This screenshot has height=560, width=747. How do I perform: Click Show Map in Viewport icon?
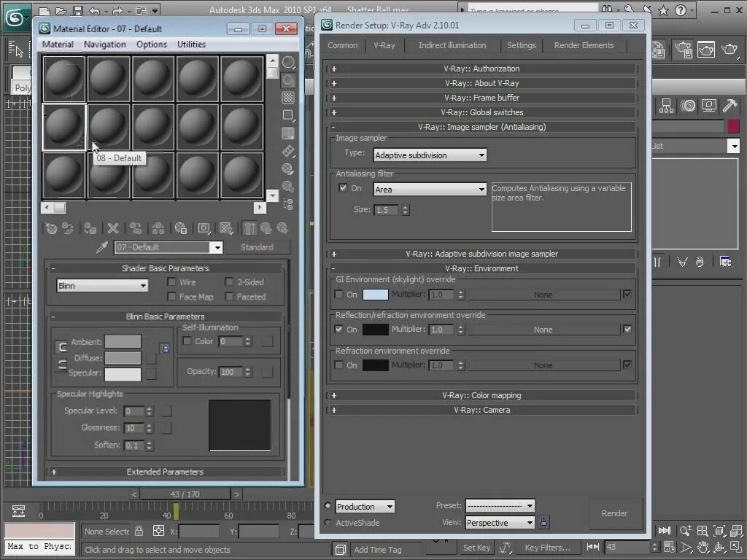coord(226,228)
